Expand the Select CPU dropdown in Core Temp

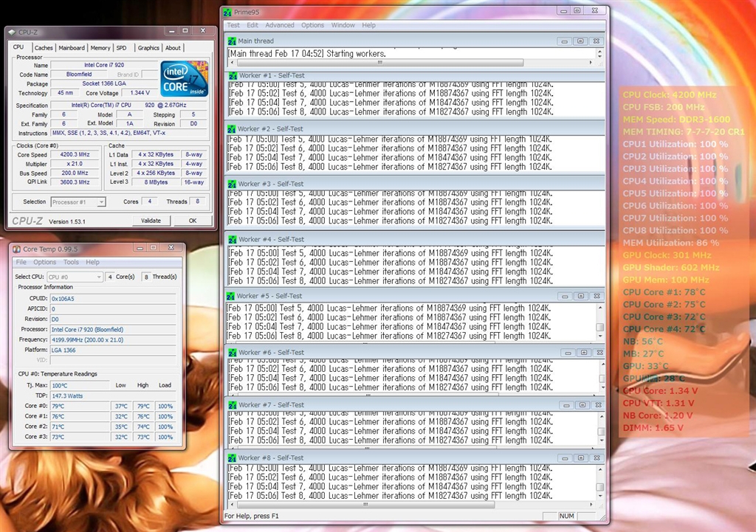tap(75, 277)
